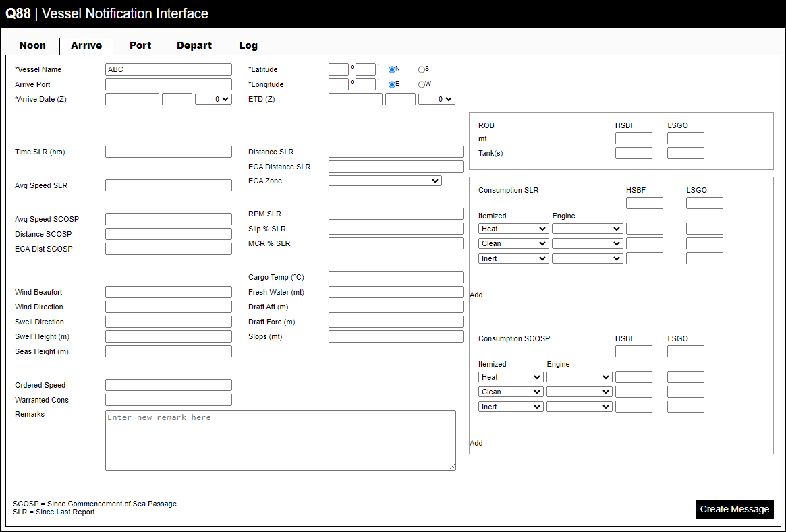
Task: Go to the Depart tab
Action: [194, 45]
